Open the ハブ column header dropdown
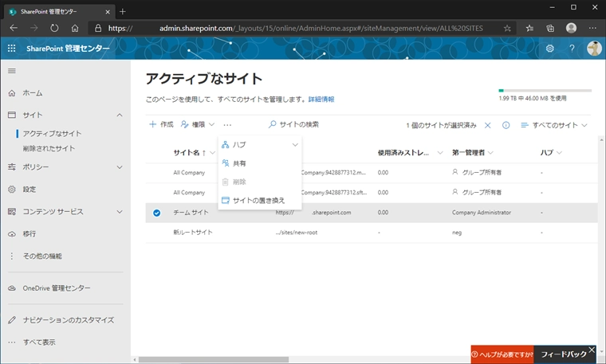The image size is (606, 364). (559, 152)
